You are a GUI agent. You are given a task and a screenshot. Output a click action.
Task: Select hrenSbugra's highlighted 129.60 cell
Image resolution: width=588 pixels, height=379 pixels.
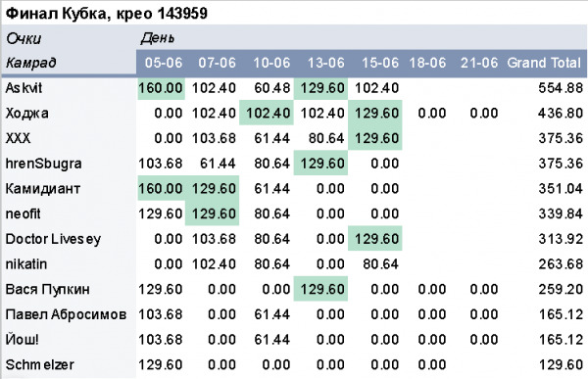pyautogui.click(x=321, y=164)
